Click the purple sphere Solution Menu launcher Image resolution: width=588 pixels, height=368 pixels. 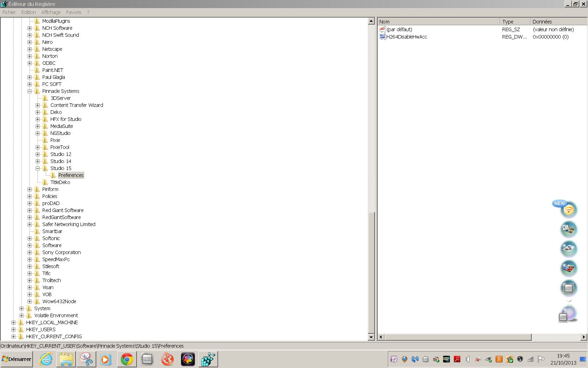click(567, 314)
